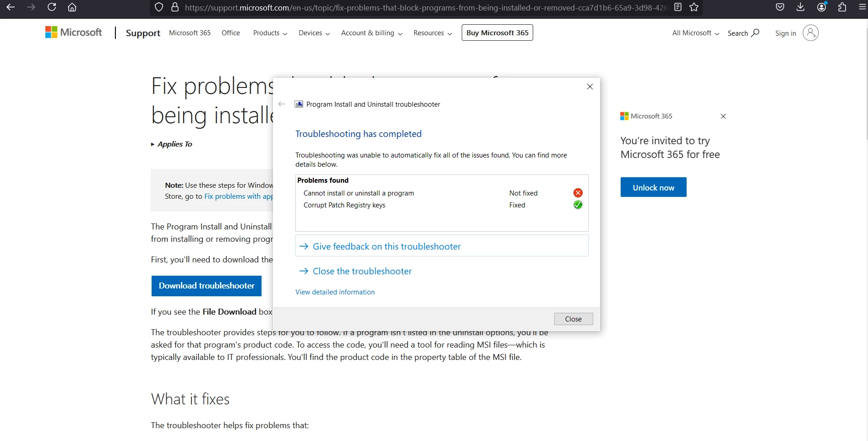Expand the Resources dropdown menu
The image size is (868, 441).
point(433,33)
